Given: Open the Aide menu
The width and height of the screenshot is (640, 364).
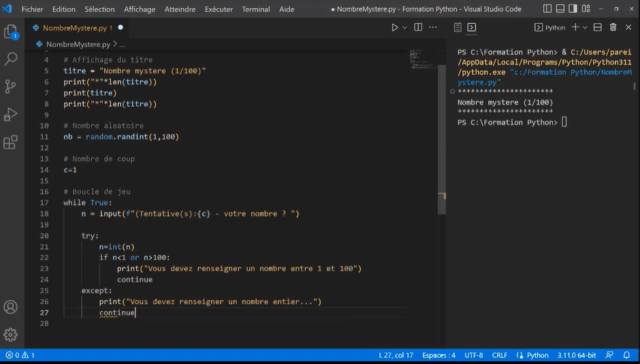Looking at the screenshot, I should (287, 9).
